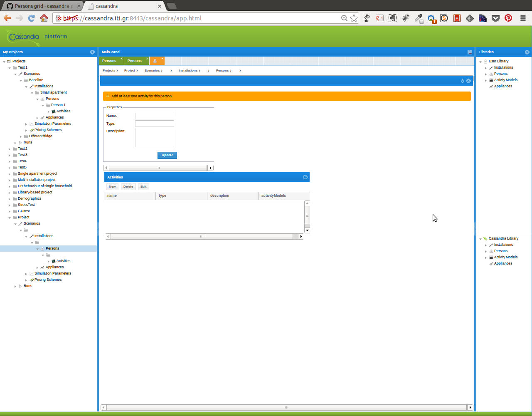Open Scenarios in the breadcrumb
The height and width of the screenshot is (416, 532).
[152, 71]
